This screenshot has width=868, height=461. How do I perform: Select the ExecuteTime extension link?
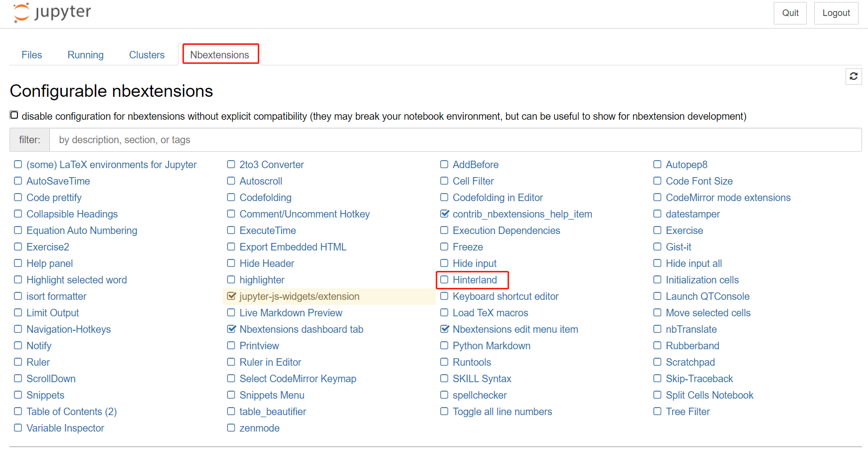[x=268, y=230]
